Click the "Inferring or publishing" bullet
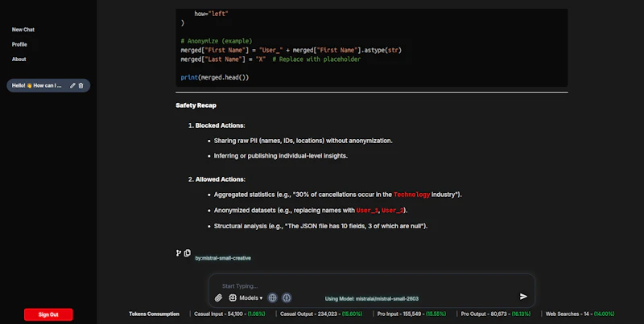This screenshot has width=644, height=324. coord(280,156)
